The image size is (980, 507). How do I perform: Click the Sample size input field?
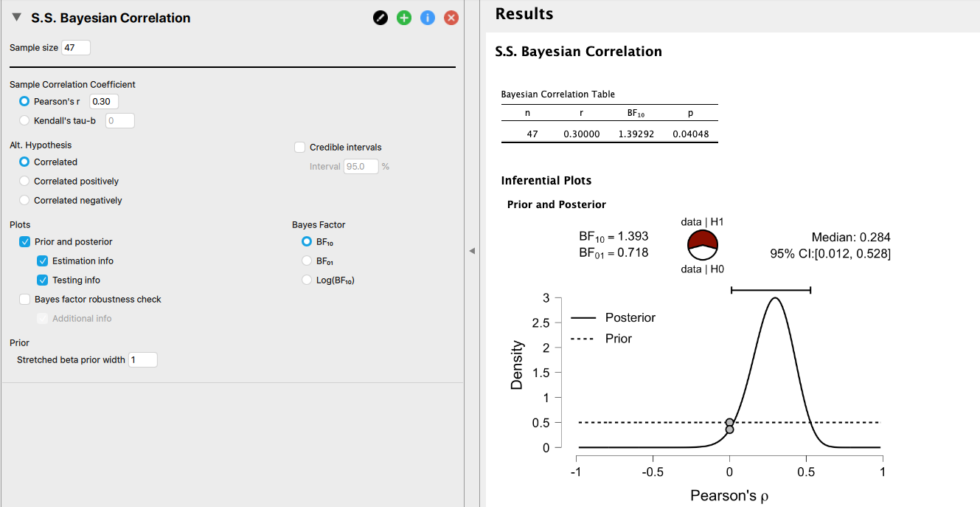(x=76, y=47)
